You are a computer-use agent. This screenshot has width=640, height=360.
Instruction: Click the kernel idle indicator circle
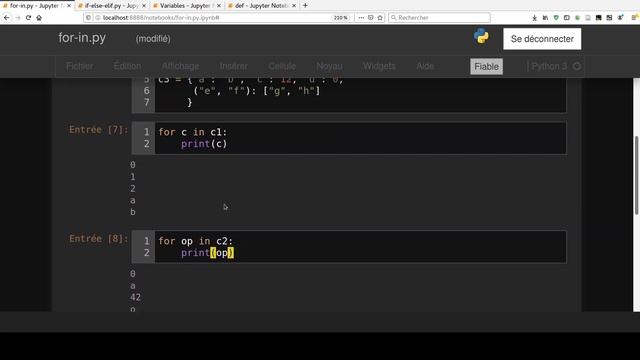[x=577, y=66]
